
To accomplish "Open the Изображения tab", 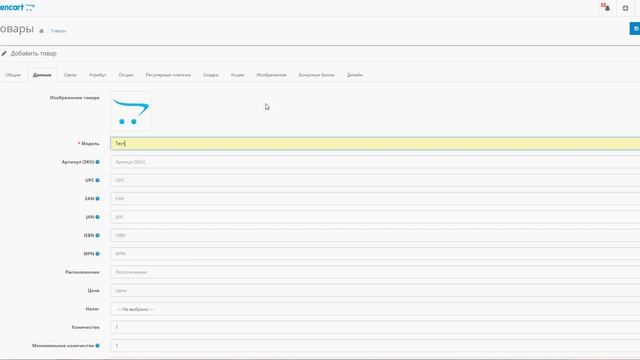I will [271, 75].
